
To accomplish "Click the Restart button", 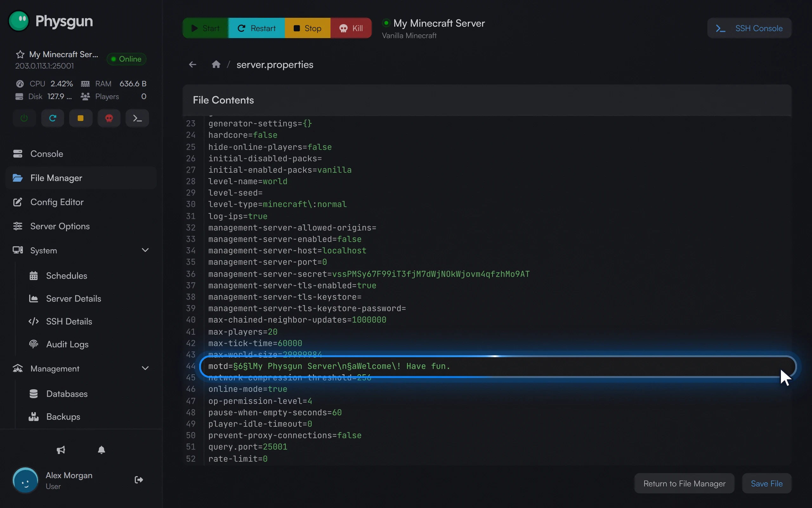I will click(x=257, y=28).
